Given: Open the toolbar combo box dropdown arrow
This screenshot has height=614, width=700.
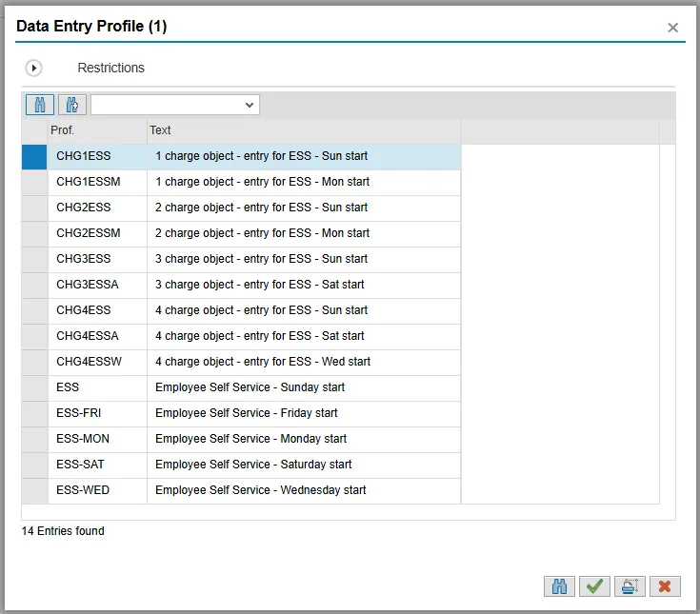Looking at the screenshot, I should click(x=250, y=105).
